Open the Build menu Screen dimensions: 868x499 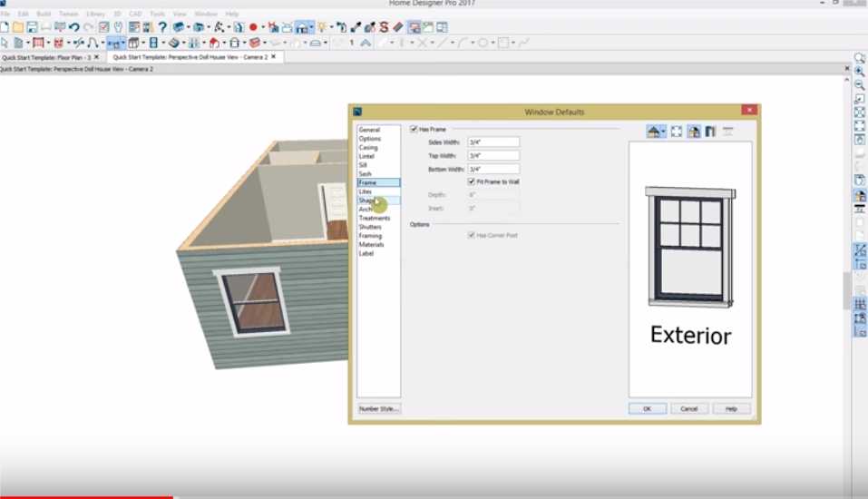tap(44, 14)
